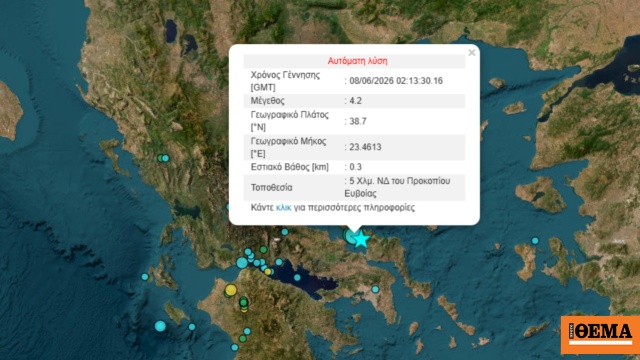Image resolution: width=640 pixels, height=360 pixels.
Task: Click the 'Αυτόματη λύση' header text
Action: tap(357, 61)
